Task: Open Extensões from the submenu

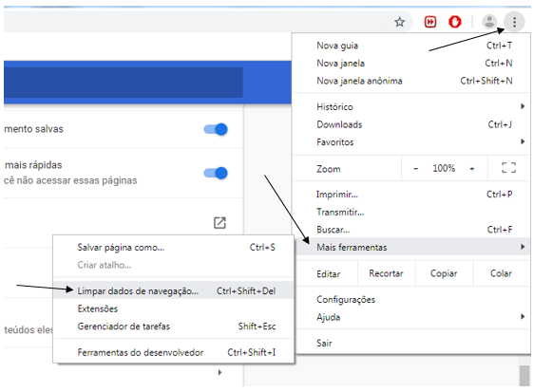Action: point(173,308)
